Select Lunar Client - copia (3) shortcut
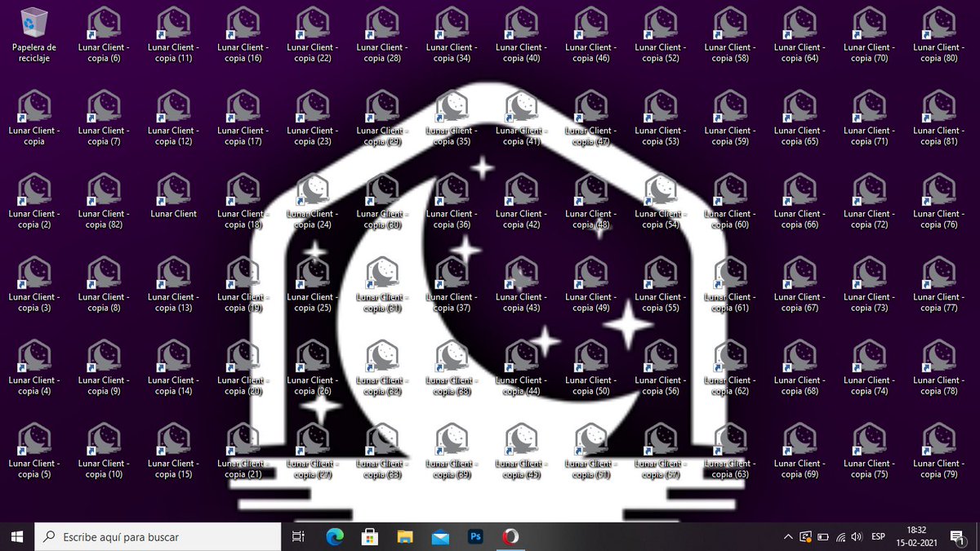The image size is (980, 551). (x=34, y=286)
